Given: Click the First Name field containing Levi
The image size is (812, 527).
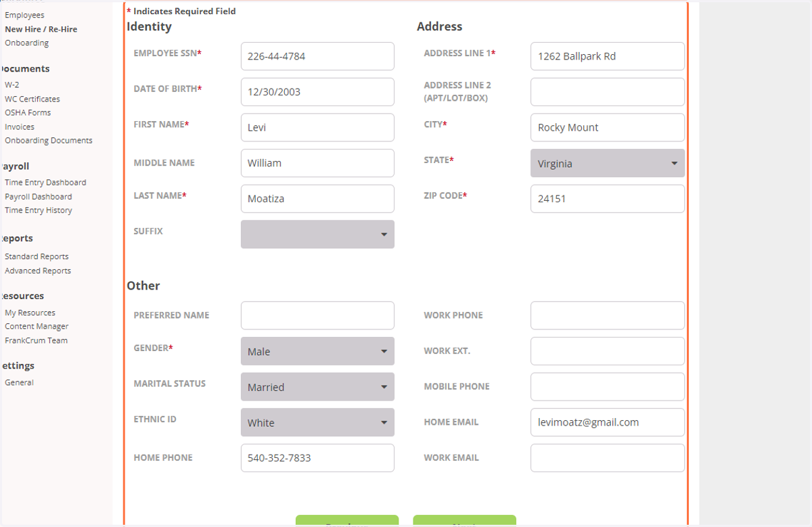Looking at the screenshot, I should pyautogui.click(x=317, y=127).
